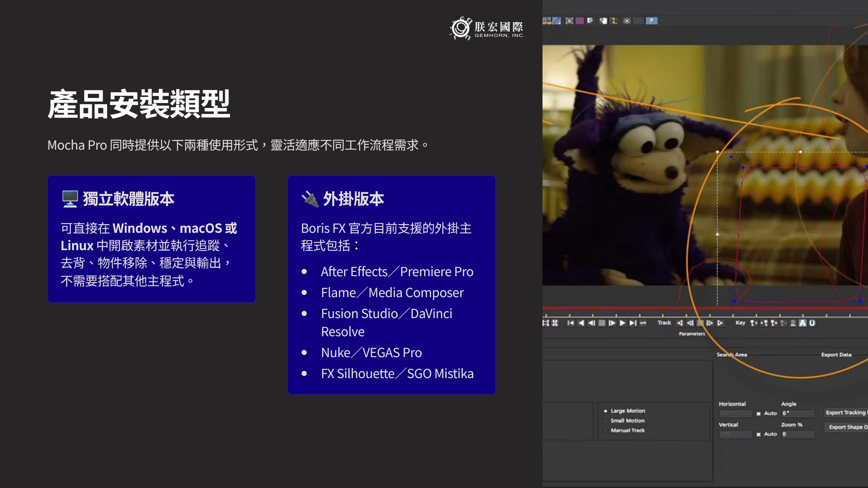
Task: Click the Export Data section label
Action: 836,355
